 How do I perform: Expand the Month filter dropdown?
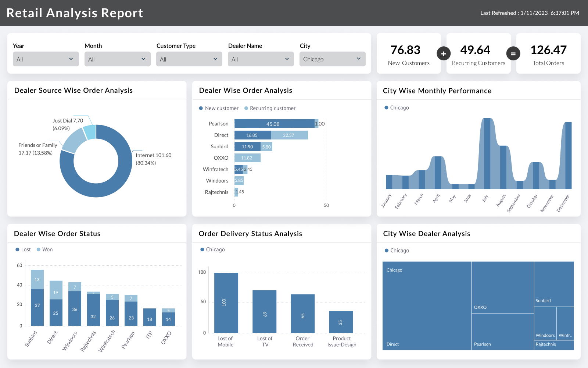[x=117, y=59]
